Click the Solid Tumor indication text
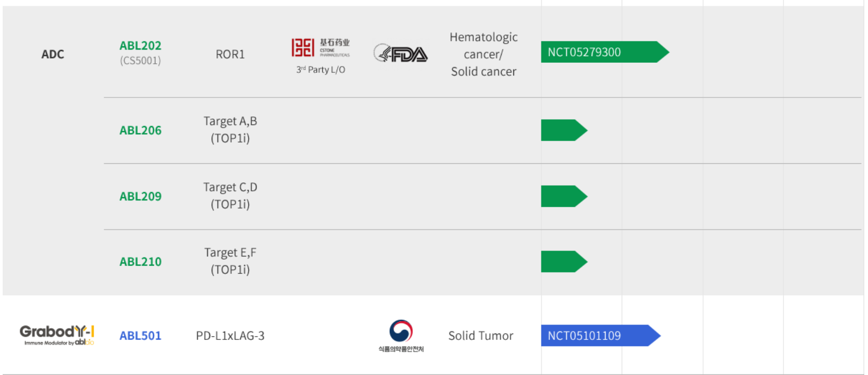 (x=481, y=336)
